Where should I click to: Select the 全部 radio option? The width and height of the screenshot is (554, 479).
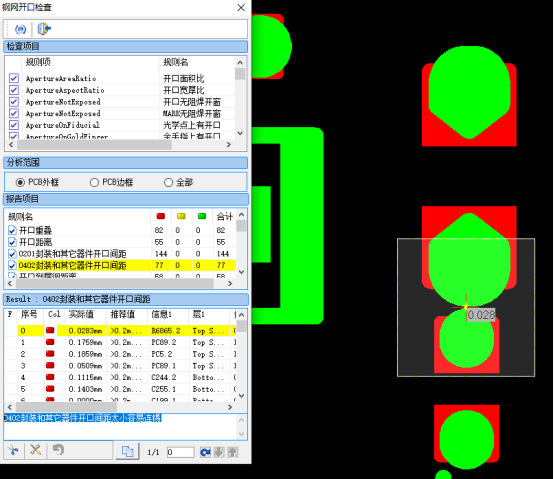click(x=168, y=182)
